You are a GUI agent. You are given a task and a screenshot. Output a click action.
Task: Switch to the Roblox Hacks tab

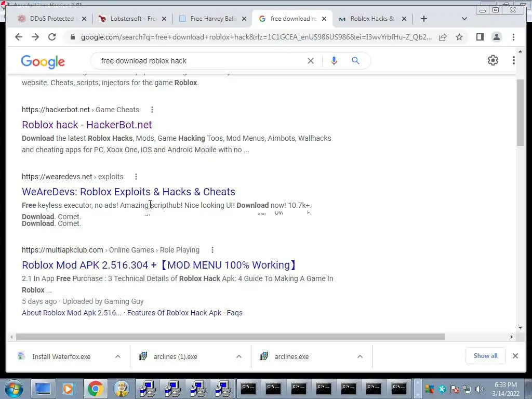371,19
